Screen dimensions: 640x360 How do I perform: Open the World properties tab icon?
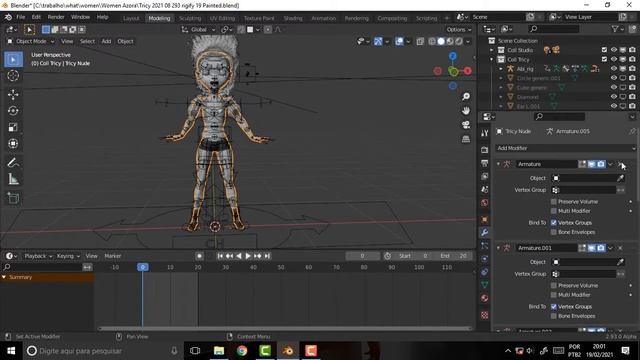coord(484,202)
